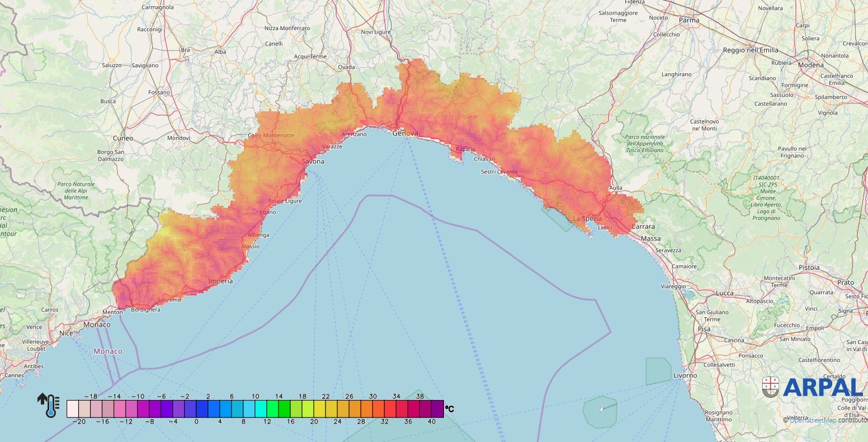The image size is (868, 442).
Task: Click the Imperia city label
Action: pyautogui.click(x=220, y=281)
